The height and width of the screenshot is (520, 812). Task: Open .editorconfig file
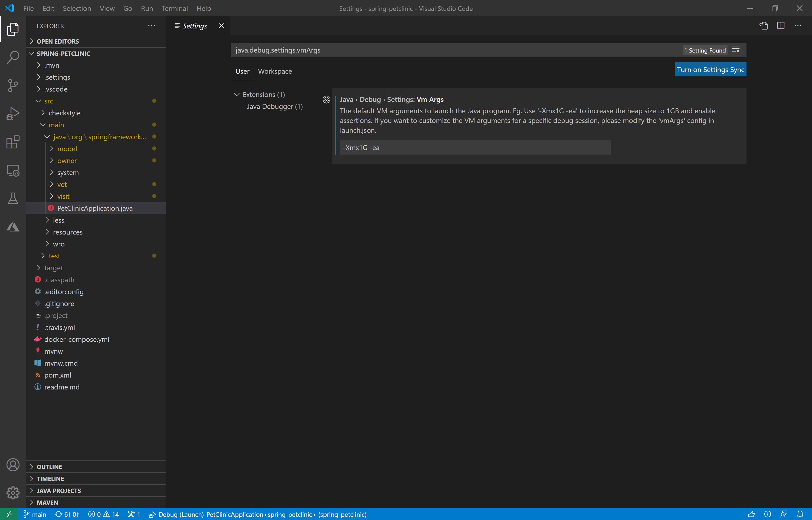(96, 291)
